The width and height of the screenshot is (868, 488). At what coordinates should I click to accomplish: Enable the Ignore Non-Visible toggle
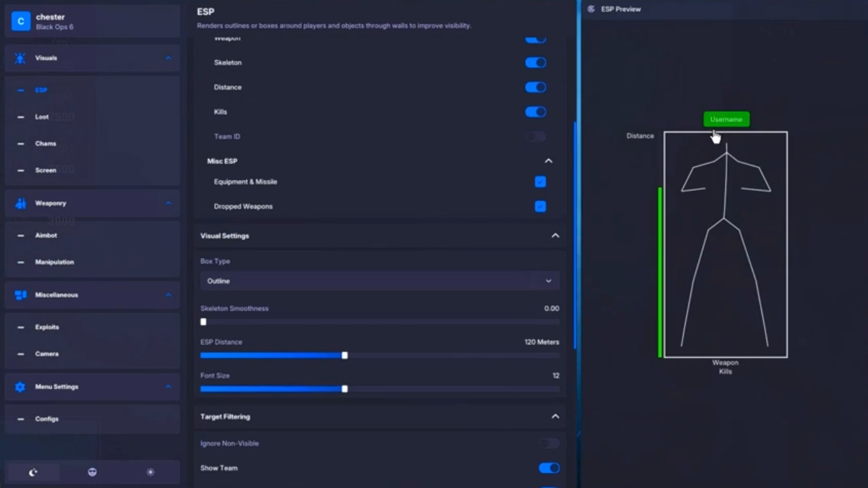pyautogui.click(x=549, y=443)
